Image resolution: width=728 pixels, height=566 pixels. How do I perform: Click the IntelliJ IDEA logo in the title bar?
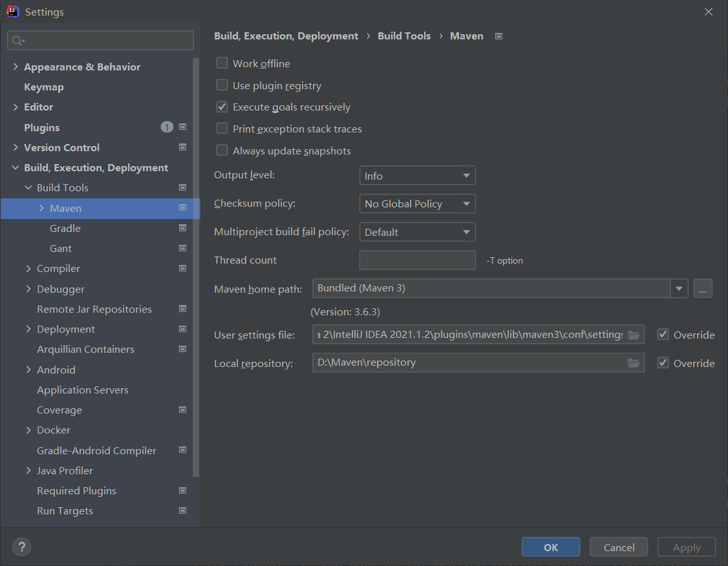12,11
